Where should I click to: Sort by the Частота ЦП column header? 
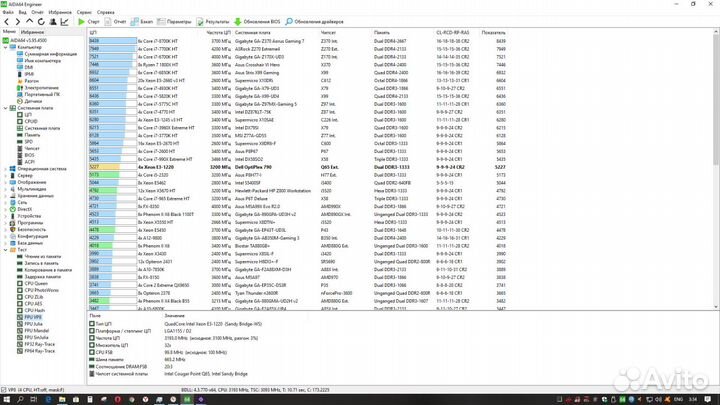[219, 33]
